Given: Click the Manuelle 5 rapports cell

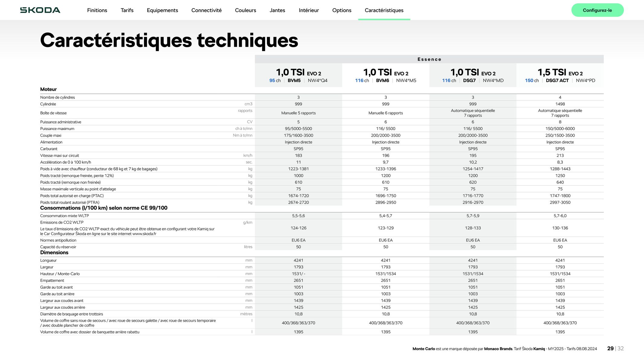Looking at the screenshot, I should click(299, 113).
